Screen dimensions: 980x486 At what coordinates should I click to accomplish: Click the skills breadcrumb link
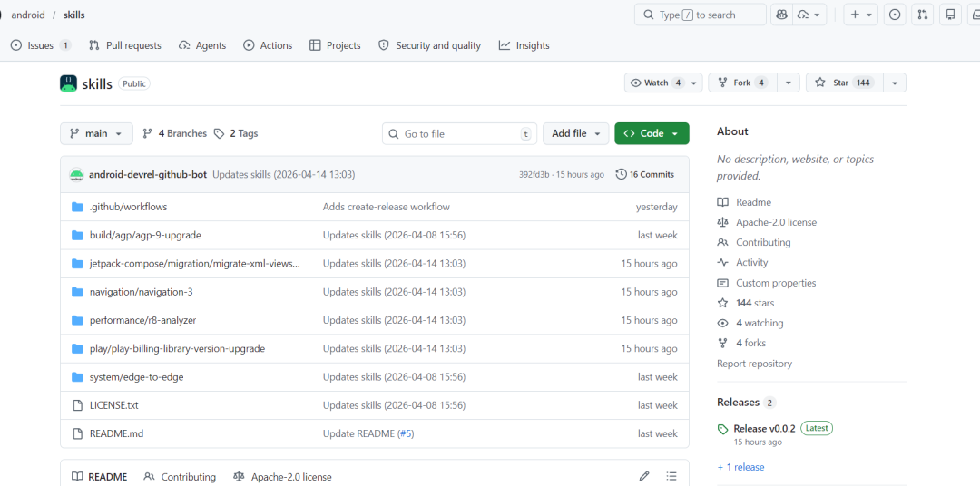click(73, 15)
